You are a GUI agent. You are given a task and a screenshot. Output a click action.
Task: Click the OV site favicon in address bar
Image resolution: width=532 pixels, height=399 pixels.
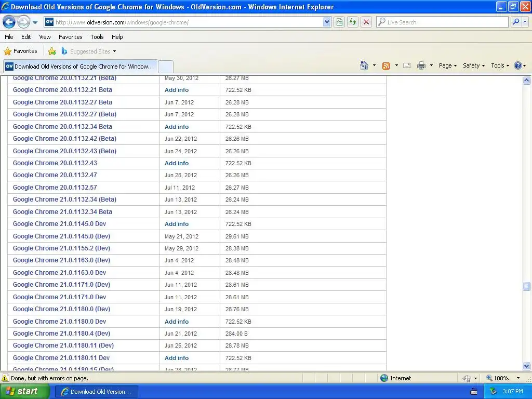pyautogui.click(x=49, y=22)
